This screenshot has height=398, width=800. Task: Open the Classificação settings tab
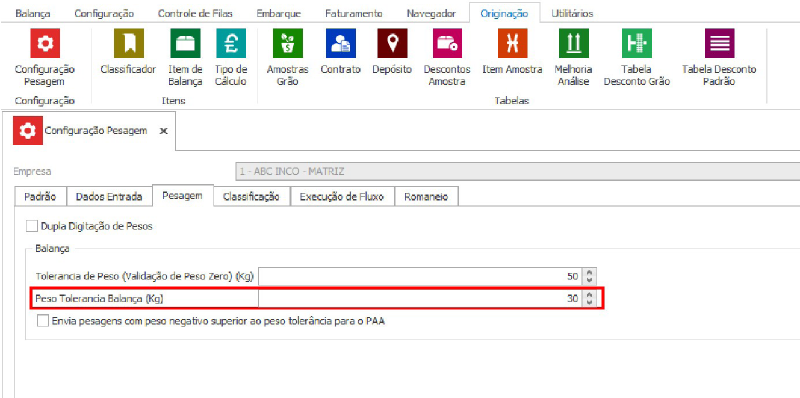coord(251,196)
